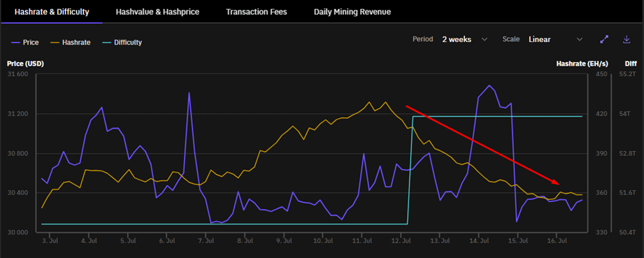Click the 51.6T difficulty axis label
The width and height of the screenshot is (644, 258).
pos(627,193)
